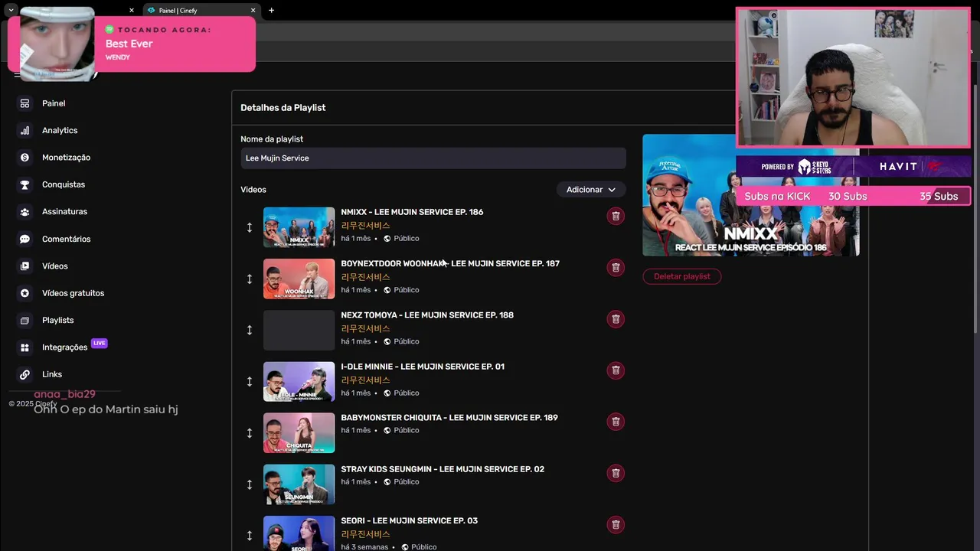Expand the Adicionar dropdown

590,190
